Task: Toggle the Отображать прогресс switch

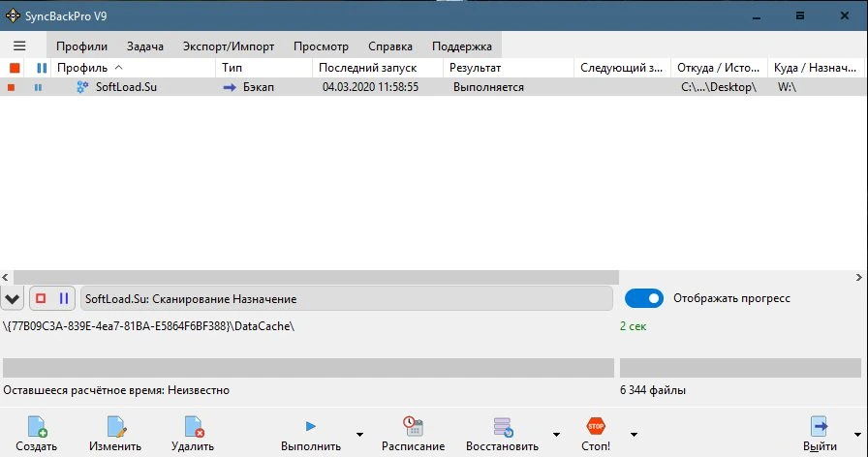Action: tap(644, 298)
